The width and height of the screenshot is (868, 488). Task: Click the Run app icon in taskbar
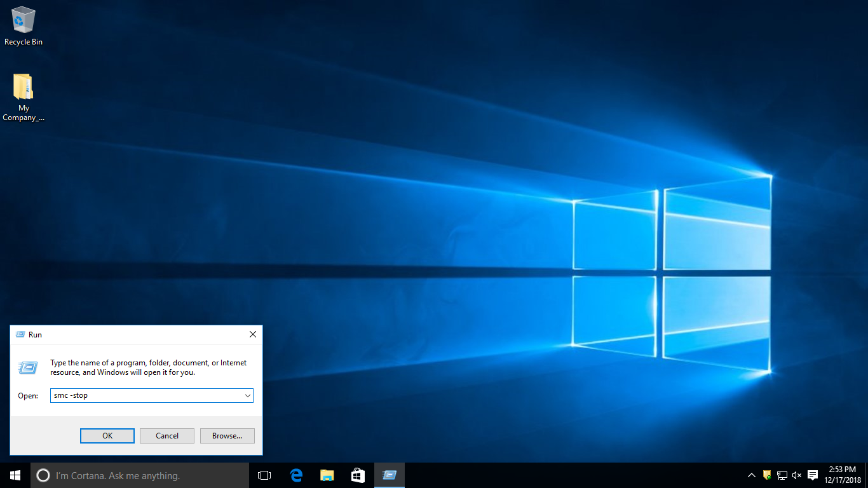(x=390, y=475)
